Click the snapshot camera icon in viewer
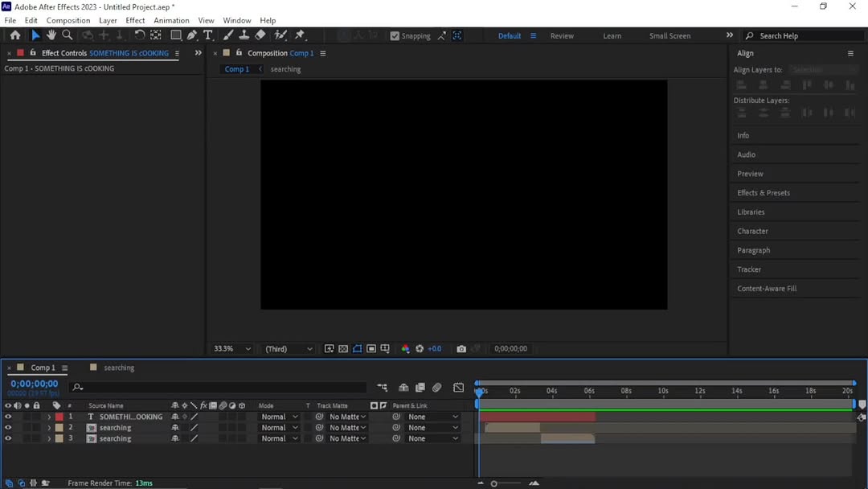 tap(461, 349)
